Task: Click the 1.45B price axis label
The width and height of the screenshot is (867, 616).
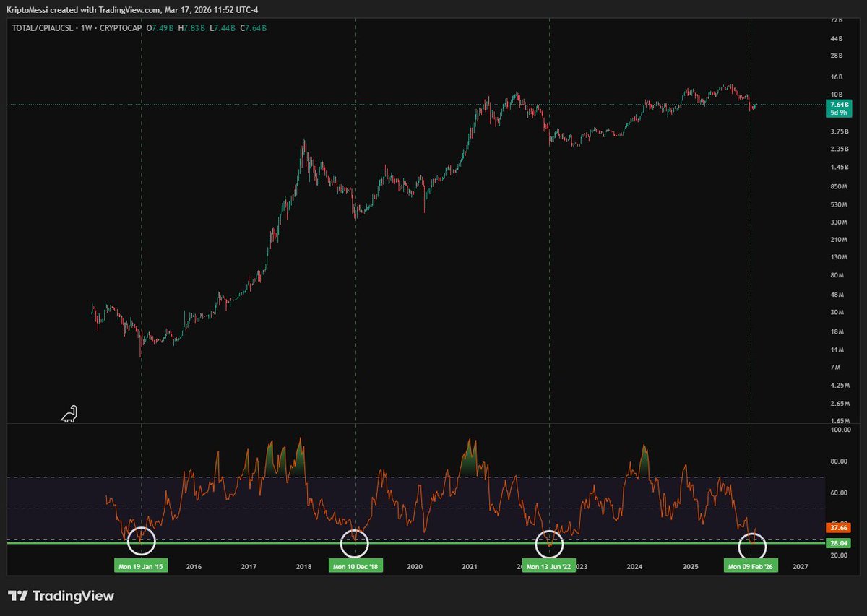Action: 840,168
